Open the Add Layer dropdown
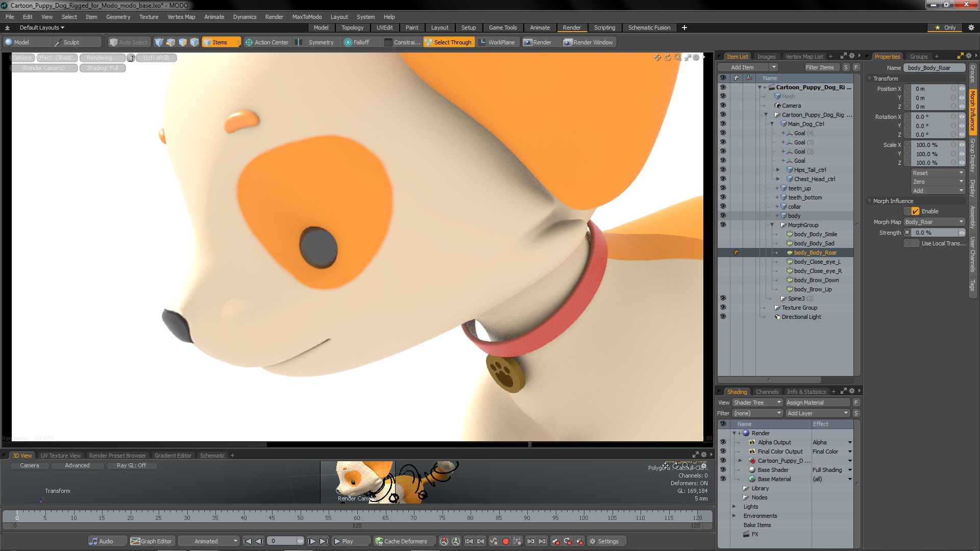 click(817, 413)
